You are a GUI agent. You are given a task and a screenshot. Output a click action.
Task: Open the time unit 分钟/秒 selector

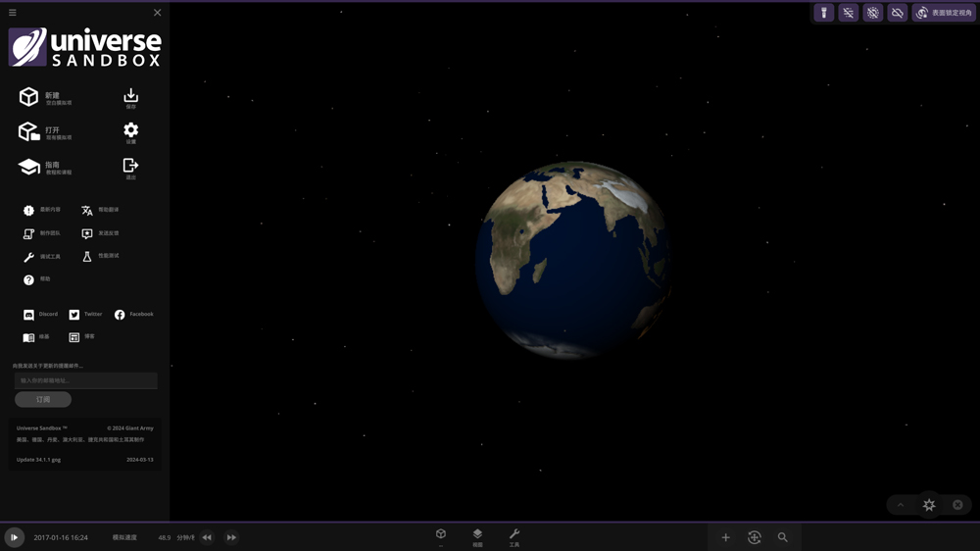[185, 537]
